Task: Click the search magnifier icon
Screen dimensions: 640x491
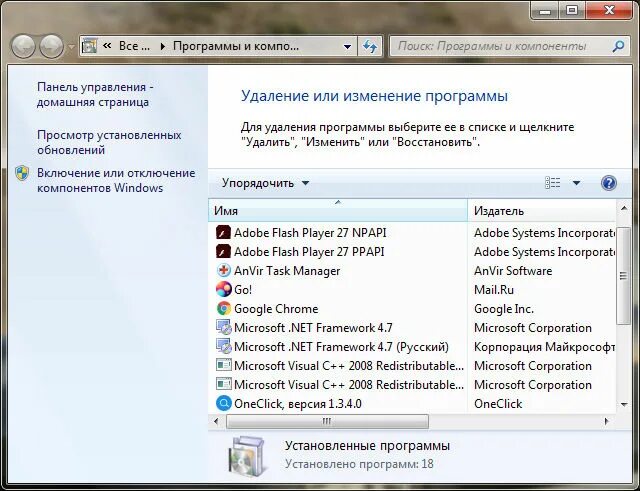Action: [x=618, y=46]
